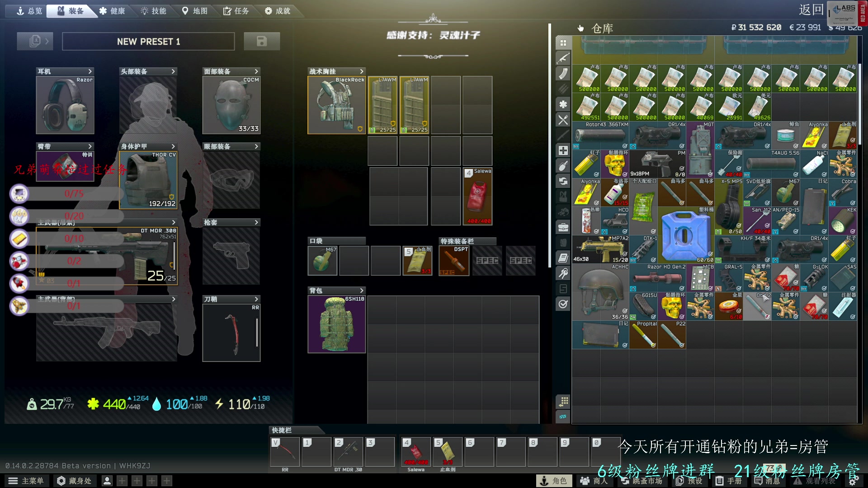Filter stash by medical cross icon
The image size is (868, 488).
[x=563, y=150]
